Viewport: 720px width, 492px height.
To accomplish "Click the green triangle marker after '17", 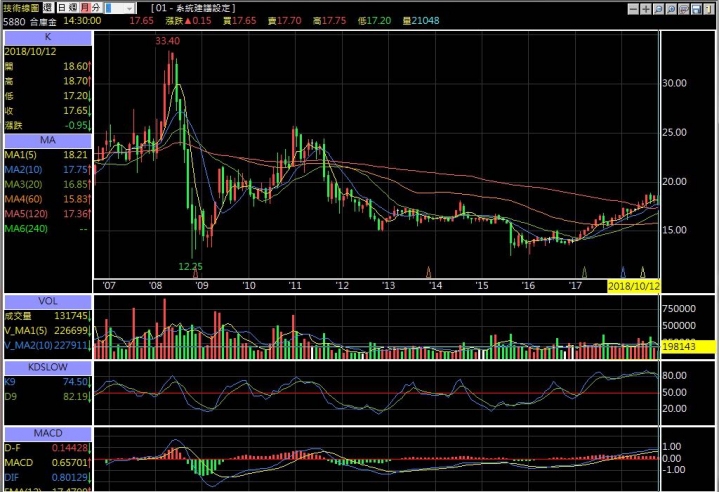I will pyautogui.click(x=584, y=272).
